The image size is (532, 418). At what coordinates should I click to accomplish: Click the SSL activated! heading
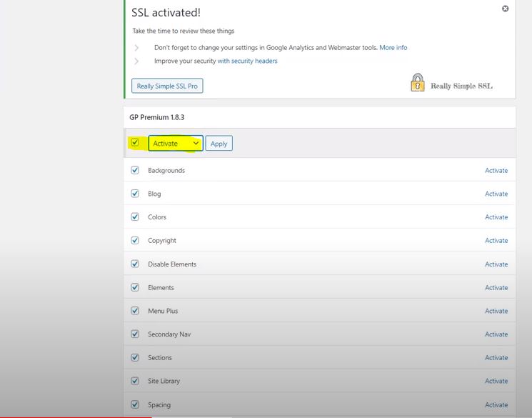[x=166, y=13]
